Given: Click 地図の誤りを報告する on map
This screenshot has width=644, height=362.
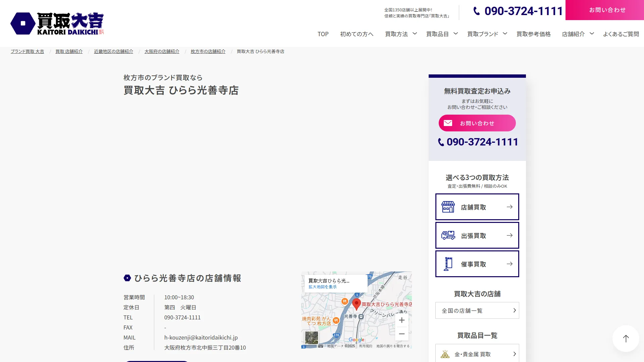Looking at the screenshot, I should (393, 346).
